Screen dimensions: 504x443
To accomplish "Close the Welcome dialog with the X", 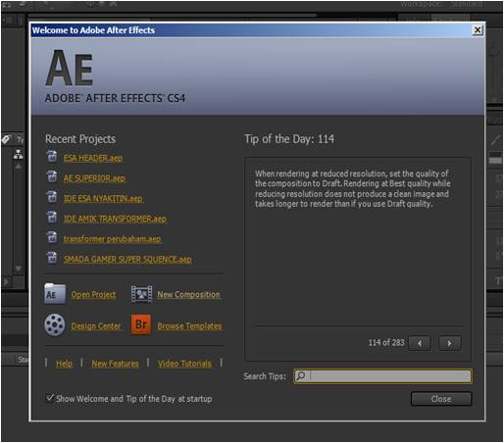I will pyautogui.click(x=478, y=30).
